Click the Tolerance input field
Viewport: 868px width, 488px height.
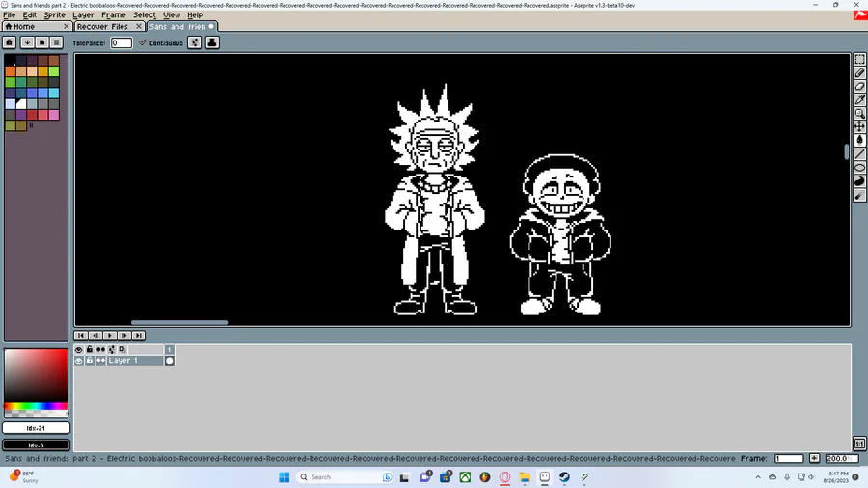pos(122,42)
